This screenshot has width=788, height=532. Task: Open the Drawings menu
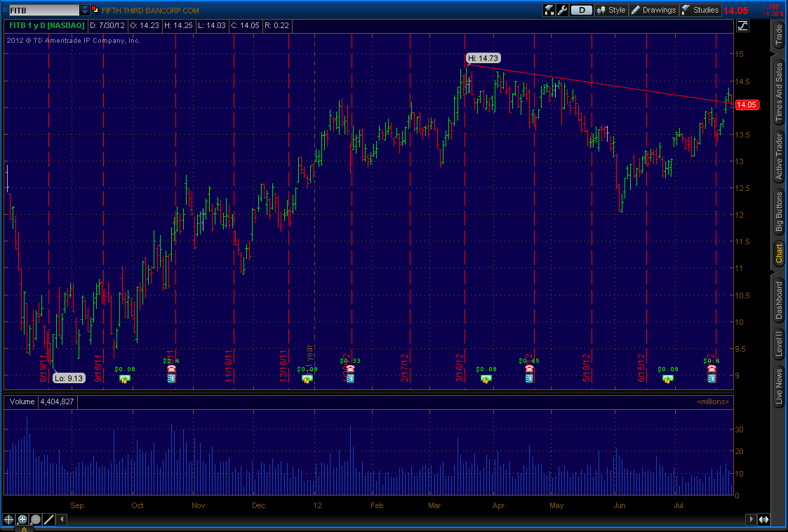[x=653, y=10]
